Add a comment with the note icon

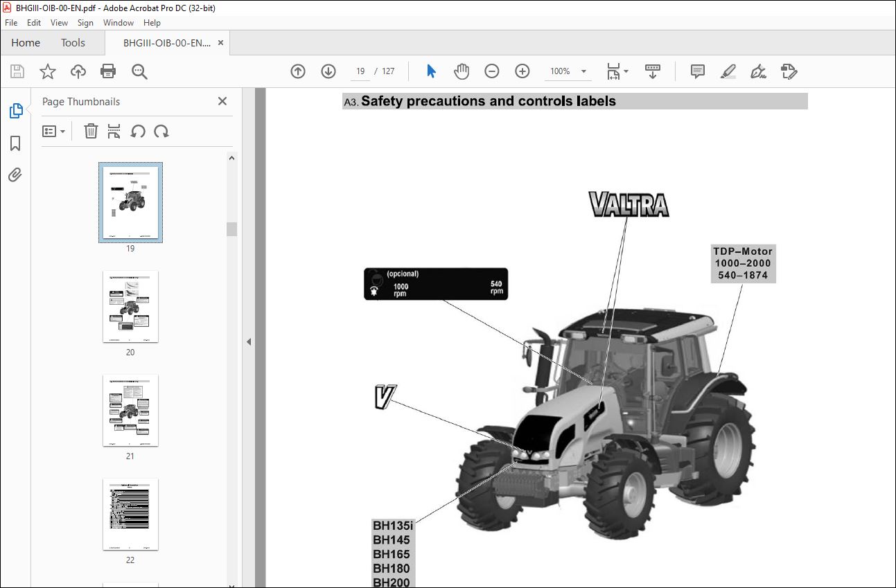[x=698, y=71]
